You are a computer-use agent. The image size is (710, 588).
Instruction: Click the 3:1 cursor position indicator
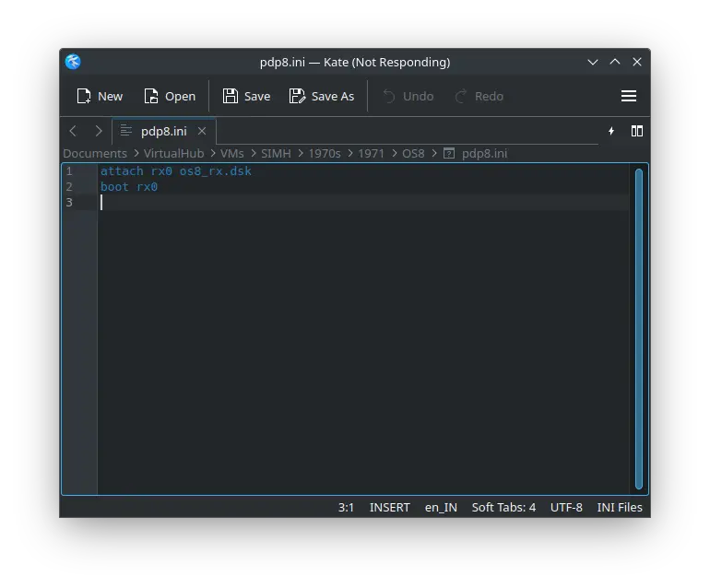(x=346, y=507)
